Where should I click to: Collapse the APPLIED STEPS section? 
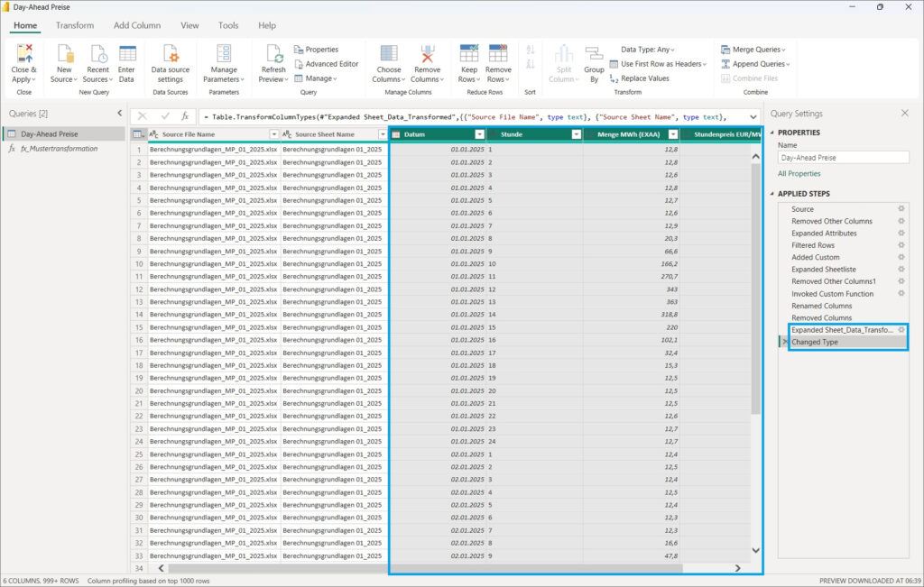[x=772, y=194]
